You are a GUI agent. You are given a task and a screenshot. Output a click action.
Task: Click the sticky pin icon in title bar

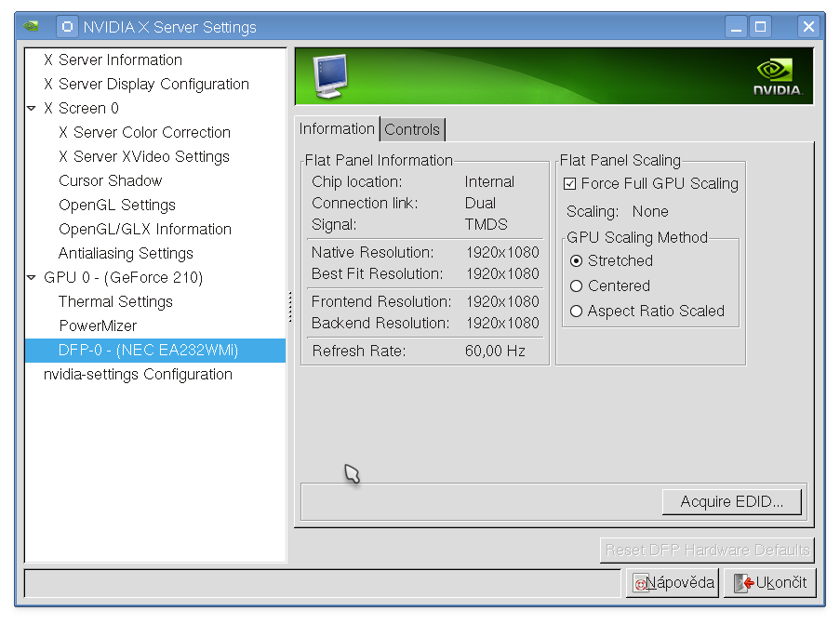tap(68, 26)
